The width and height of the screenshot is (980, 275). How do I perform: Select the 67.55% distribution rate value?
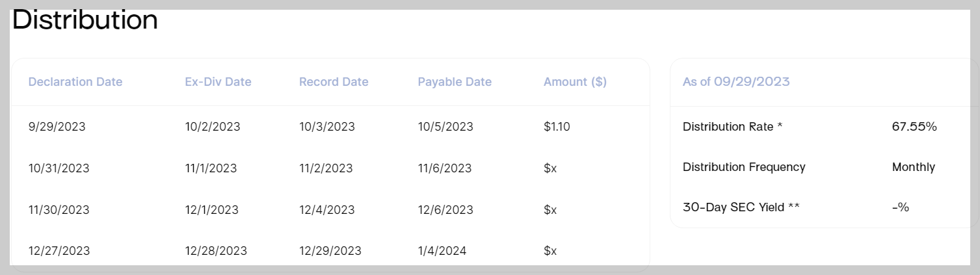(x=914, y=127)
